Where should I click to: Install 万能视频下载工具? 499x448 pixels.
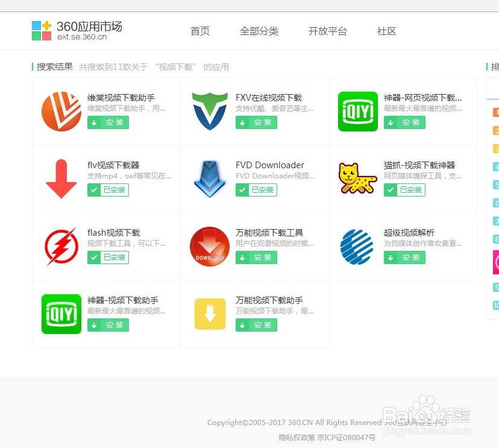tap(256, 257)
